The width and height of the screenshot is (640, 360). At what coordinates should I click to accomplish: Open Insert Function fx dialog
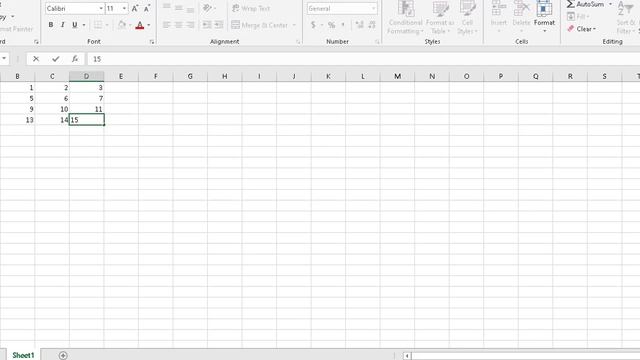point(75,59)
